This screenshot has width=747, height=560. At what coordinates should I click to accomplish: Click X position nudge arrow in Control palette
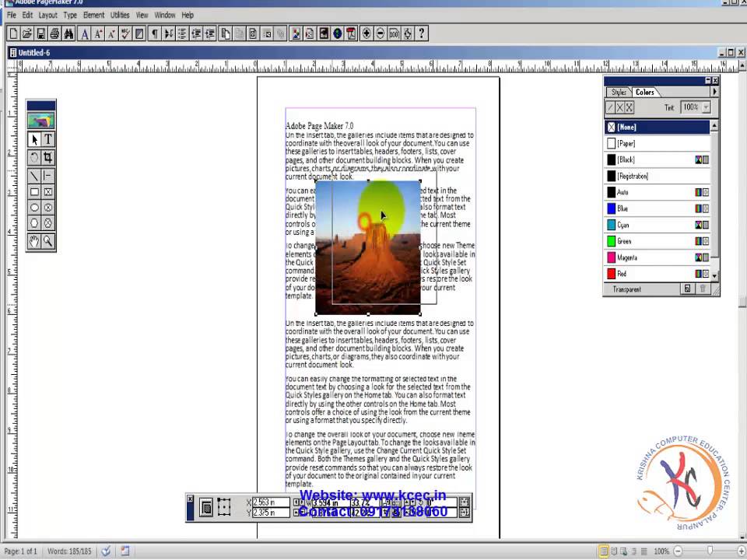pyautogui.click(x=296, y=502)
